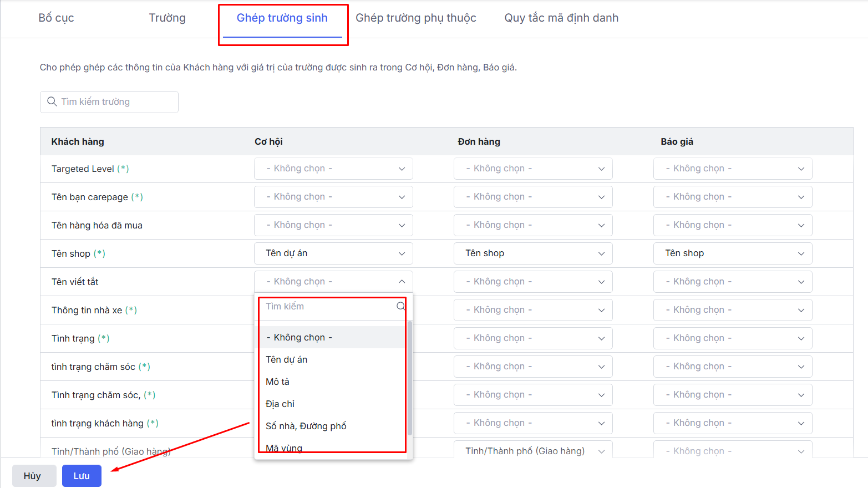This screenshot has height=488, width=868.
Task: Switch to the Trường tab
Action: (167, 18)
